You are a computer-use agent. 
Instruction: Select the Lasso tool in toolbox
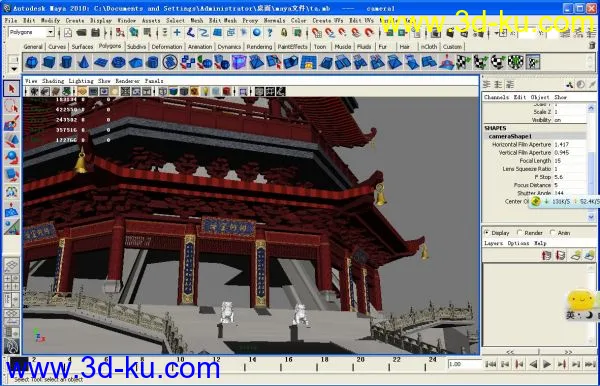coord(11,106)
